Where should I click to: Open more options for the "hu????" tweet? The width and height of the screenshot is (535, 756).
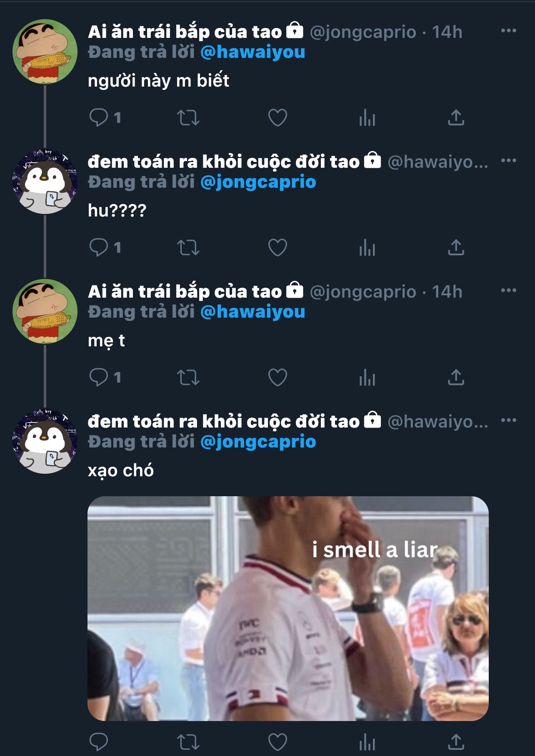point(509,160)
